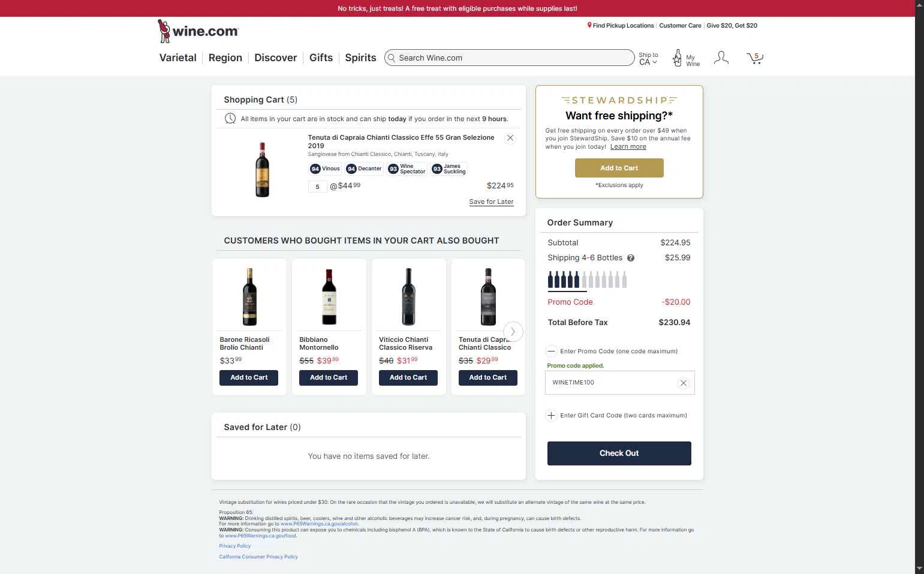Remove Tenuta di Capraia item with X

click(510, 138)
